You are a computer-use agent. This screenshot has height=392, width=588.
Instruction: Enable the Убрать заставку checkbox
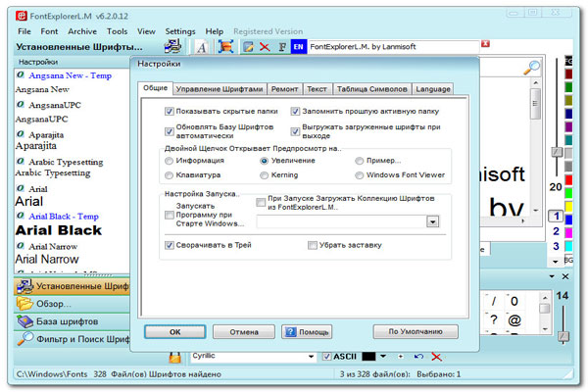tap(312, 245)
